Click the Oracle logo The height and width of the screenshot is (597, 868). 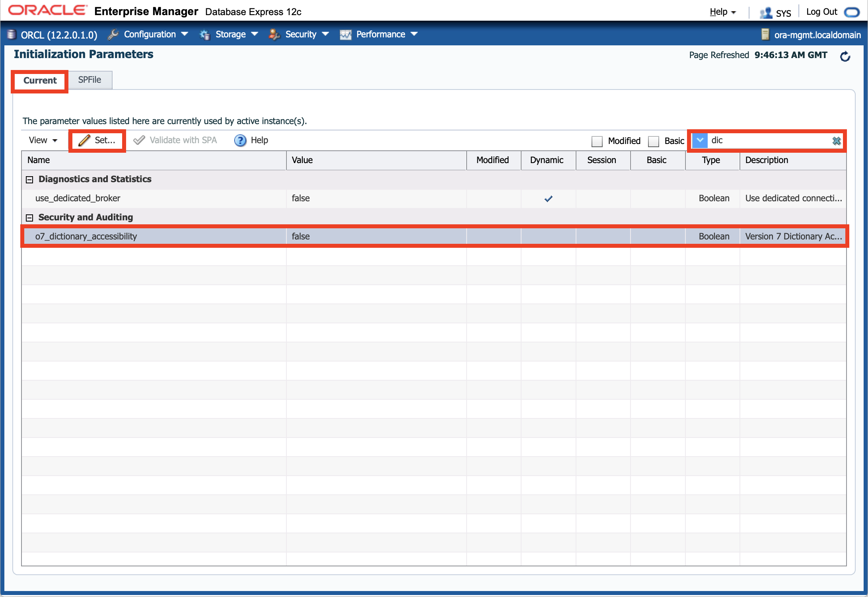(47, 11)
